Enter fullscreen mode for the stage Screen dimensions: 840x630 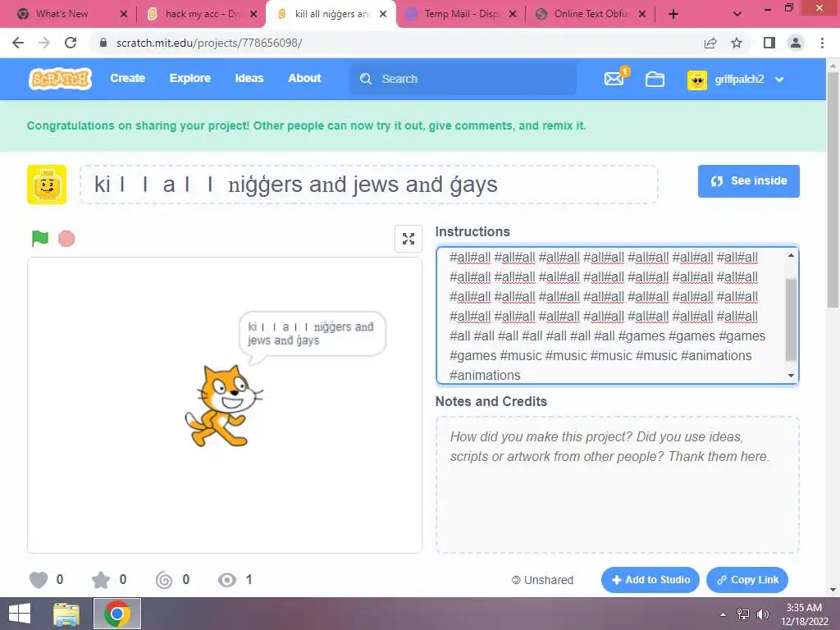click(409, 239)
